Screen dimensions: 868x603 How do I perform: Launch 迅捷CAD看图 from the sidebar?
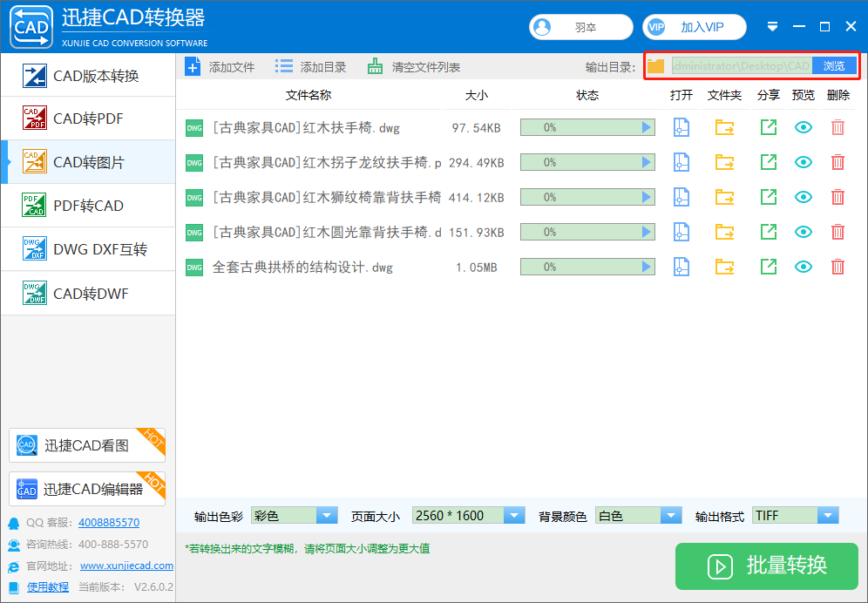pos(86,444)
